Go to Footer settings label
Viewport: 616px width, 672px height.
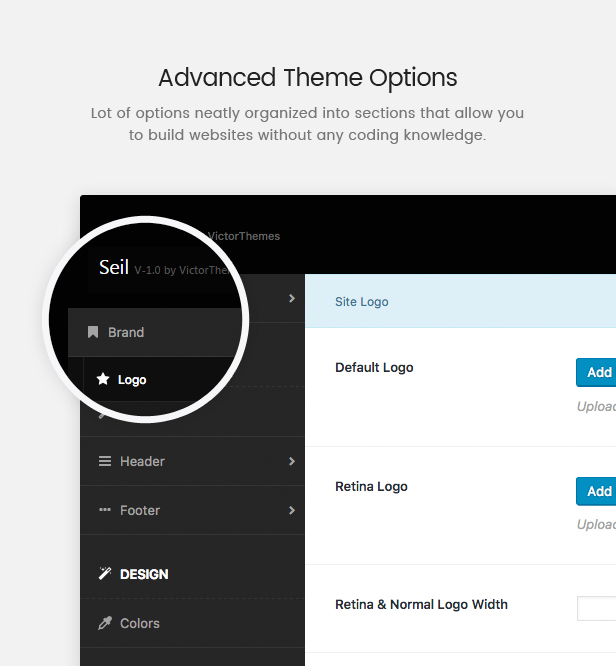click(x=140, y=510)
